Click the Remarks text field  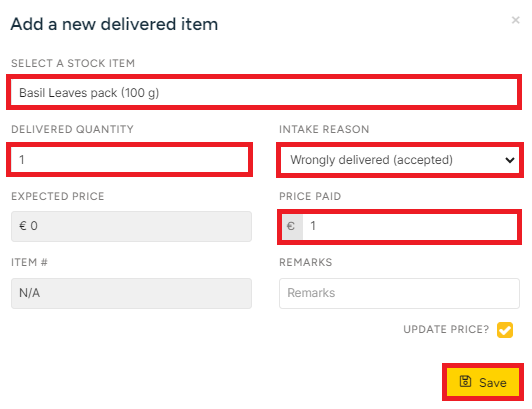[x=399, y=293]
